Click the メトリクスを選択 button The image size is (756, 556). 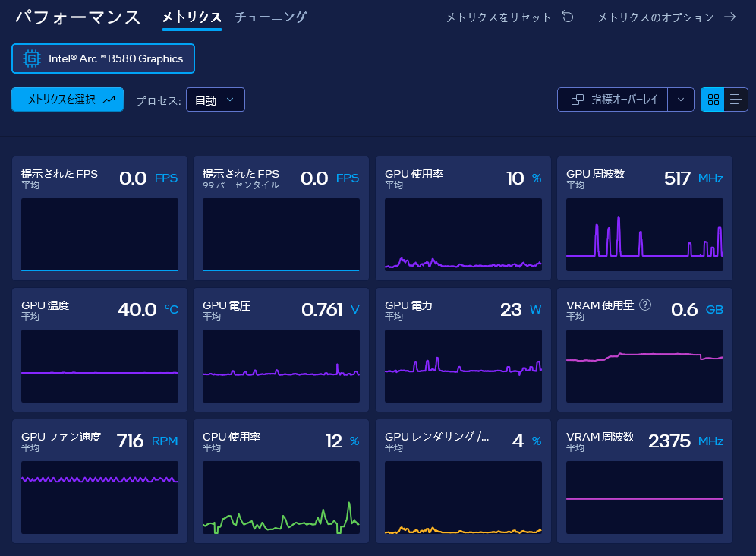68,100
